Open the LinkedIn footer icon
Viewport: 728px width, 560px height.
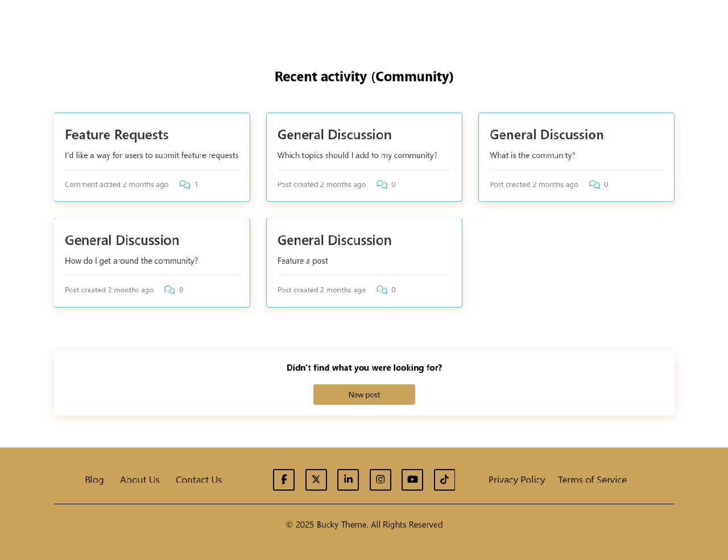coord(348,480)
